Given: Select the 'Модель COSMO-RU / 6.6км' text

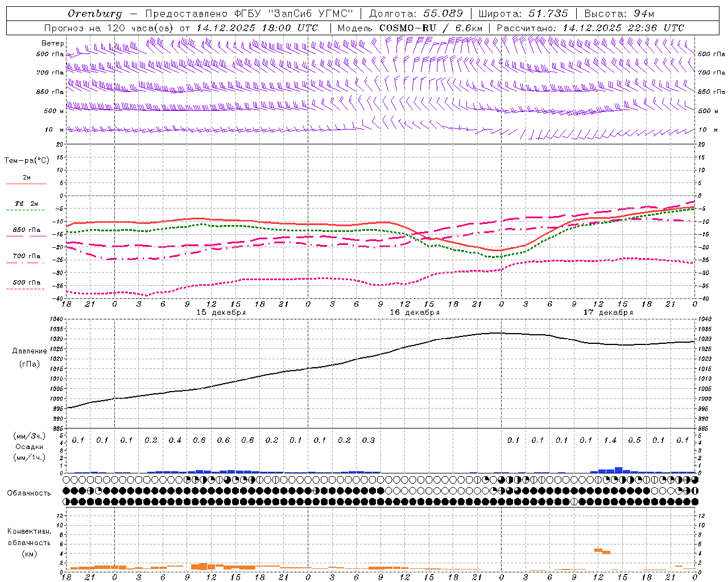Looking at the screenshot, I should click(410, 28).
